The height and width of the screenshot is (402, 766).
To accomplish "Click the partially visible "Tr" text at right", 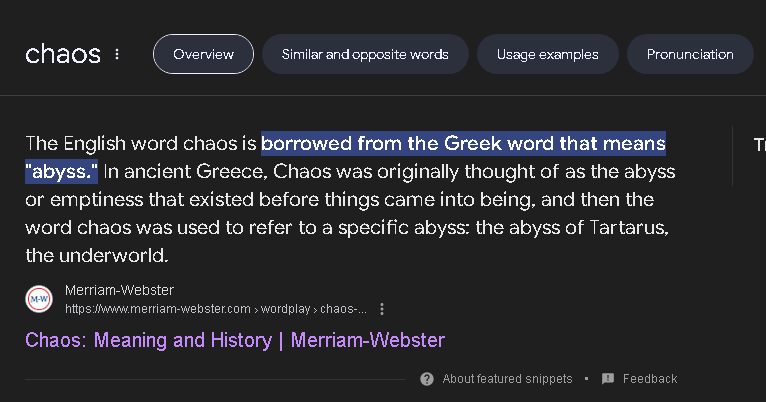I will tap(759, 144).
